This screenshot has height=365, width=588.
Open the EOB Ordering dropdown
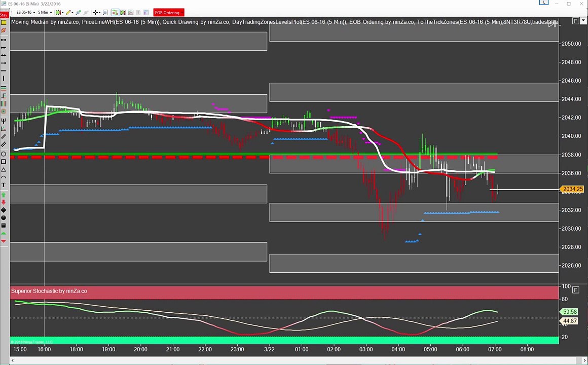point(169,12)
